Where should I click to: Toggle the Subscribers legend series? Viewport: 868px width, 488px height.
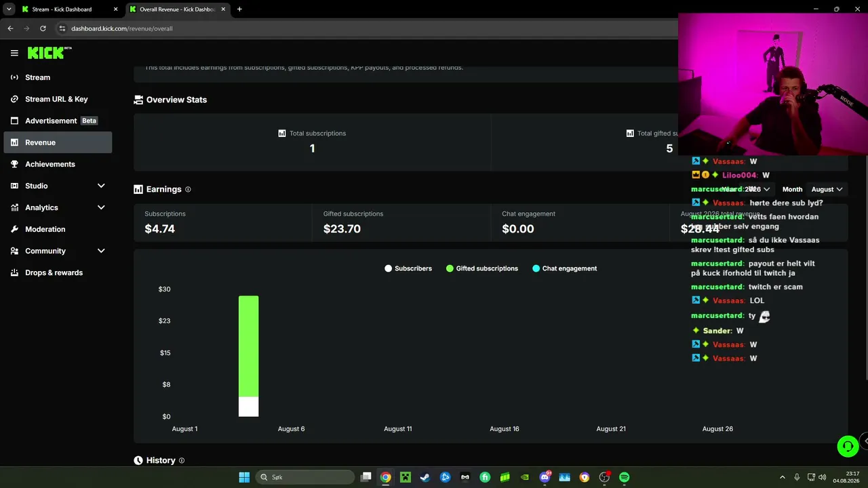point(408,268)
